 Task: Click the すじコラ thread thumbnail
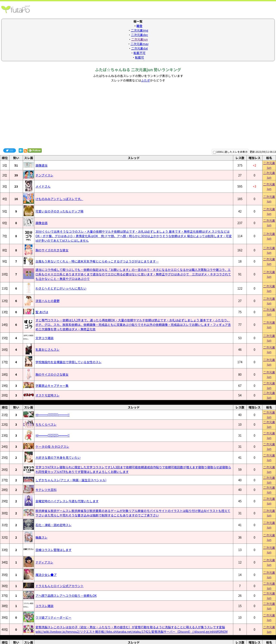(29, 325)
